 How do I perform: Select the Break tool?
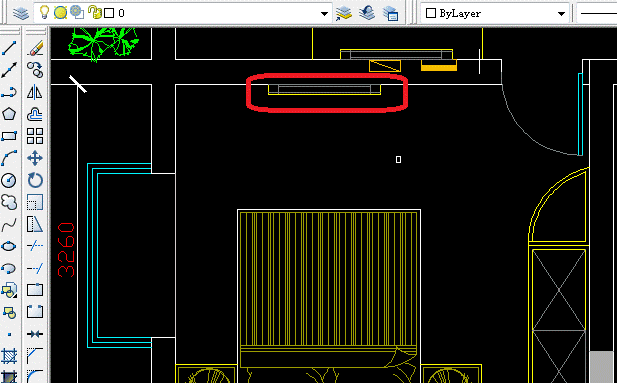35,313
